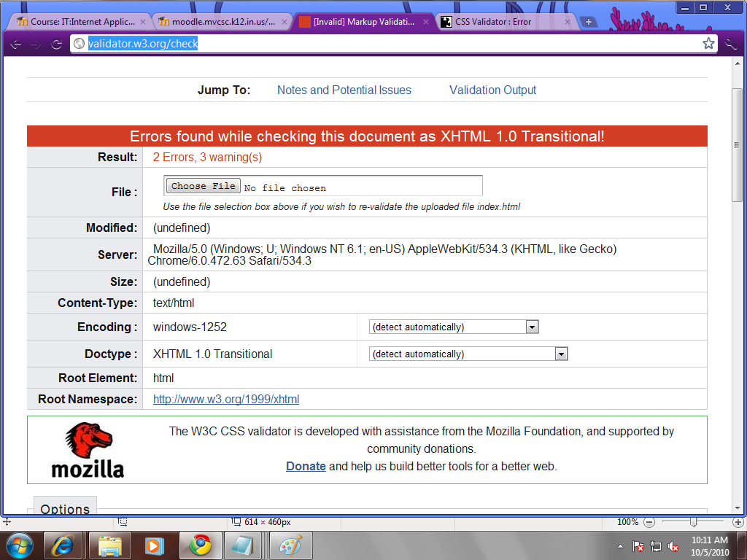This screenshot has height=560, width=747.
Task: Open the Paint app in taskbar
Action: (290, 545)
